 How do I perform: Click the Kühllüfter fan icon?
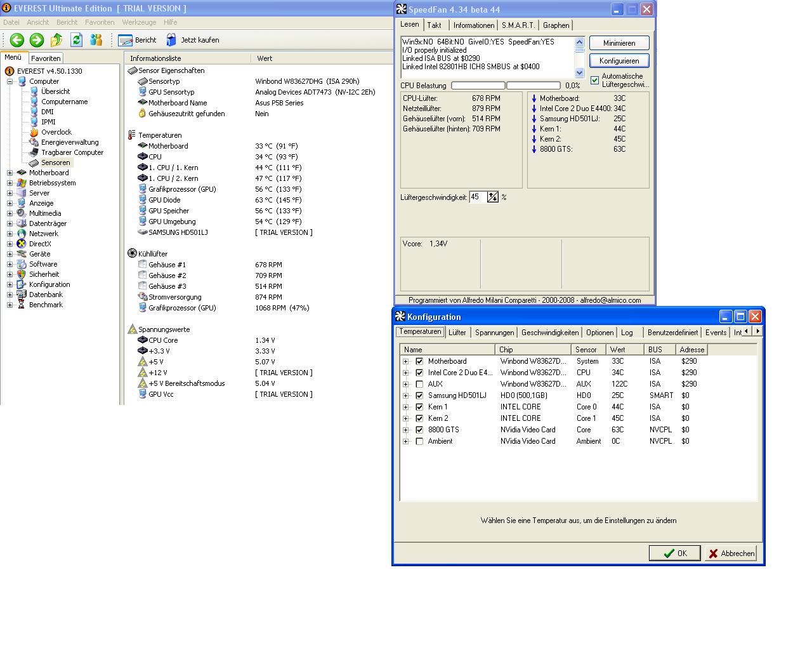coord(132,253)
